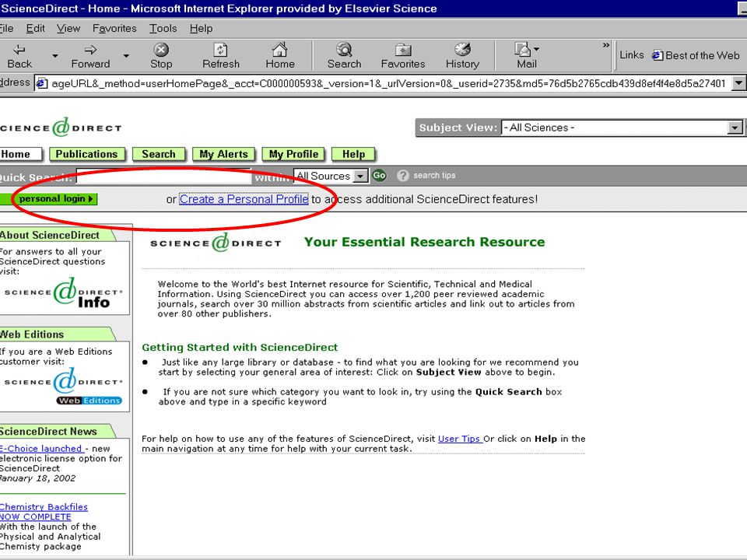This screenshot has height=560, width=747.
Task: Click the green Go search button
Action: tap(379, 176)
